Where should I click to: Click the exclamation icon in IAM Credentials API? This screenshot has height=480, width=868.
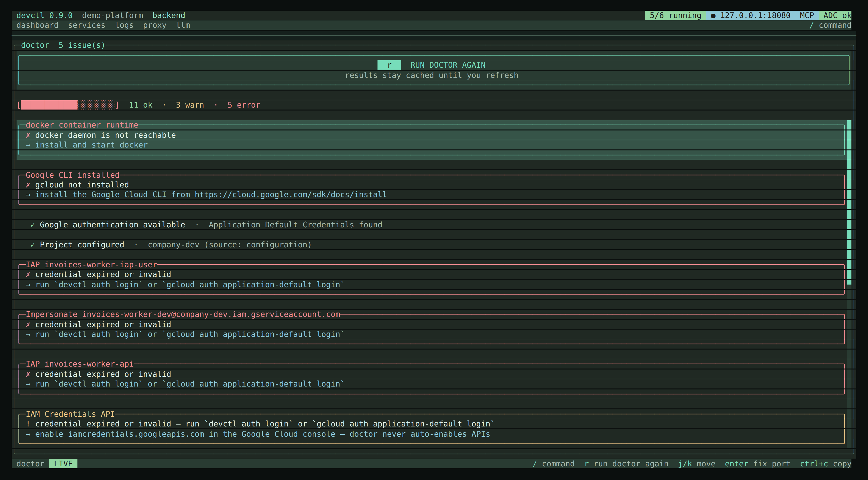(28, 424)
